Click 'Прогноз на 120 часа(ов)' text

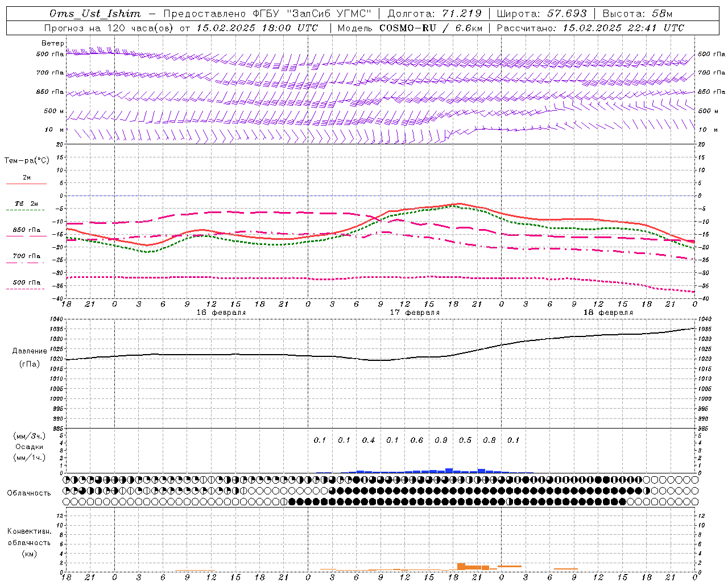(x=109, y=28)
